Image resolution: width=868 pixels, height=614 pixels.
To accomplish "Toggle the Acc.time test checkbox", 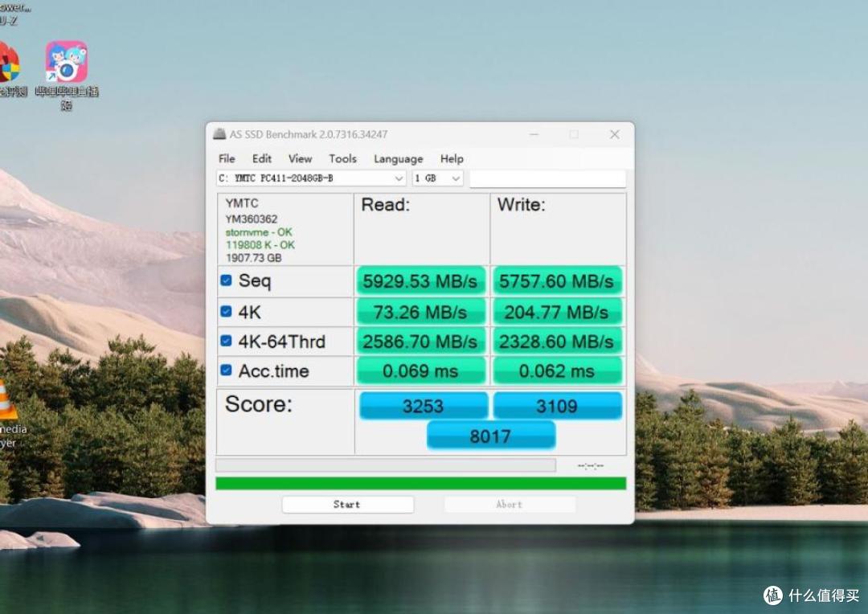I will point(226,370).
